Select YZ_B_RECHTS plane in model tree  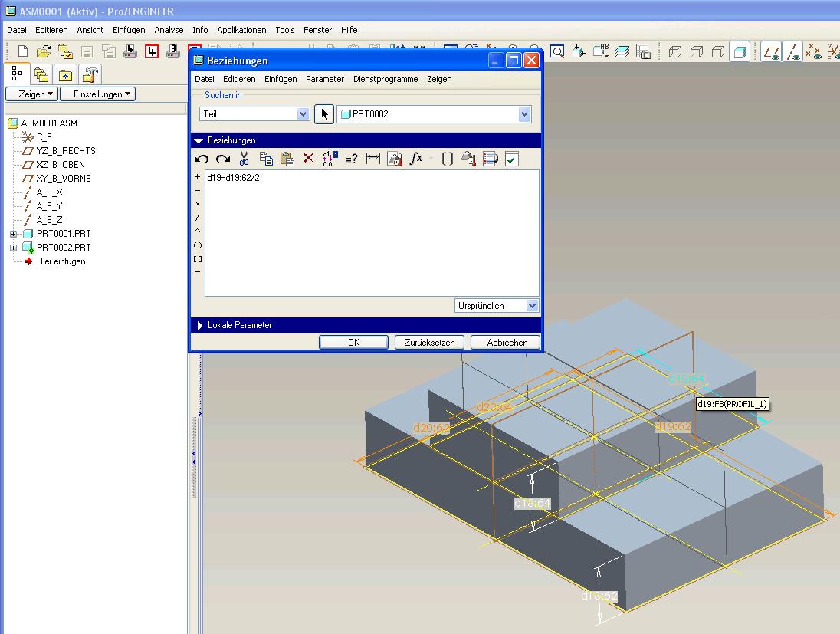click(65, 151)
